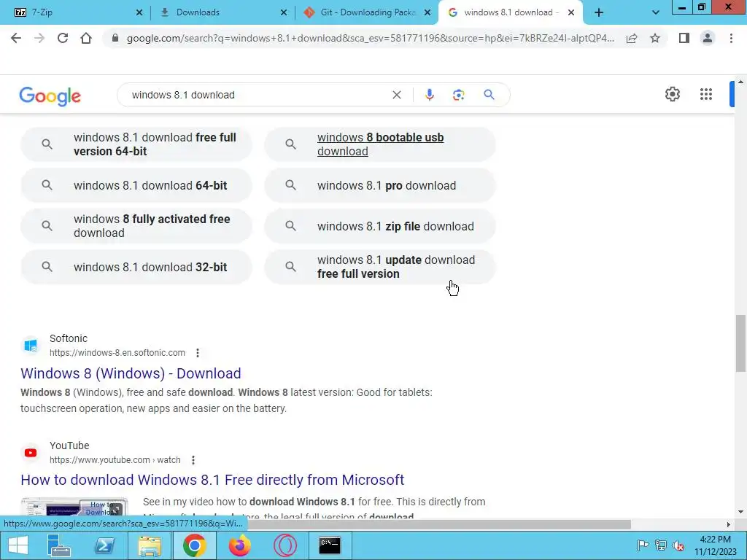Viewport: 747px width, 560px height.
Task: Click the site security padlock icon
Action: tap(115, 38)
